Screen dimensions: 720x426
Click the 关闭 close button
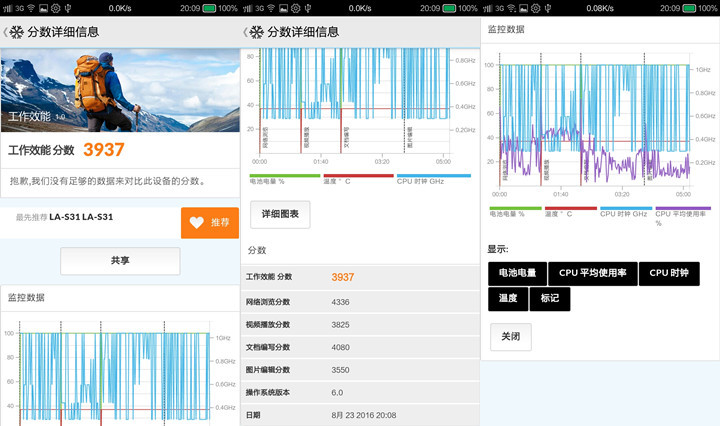click(x=511, y=337)
